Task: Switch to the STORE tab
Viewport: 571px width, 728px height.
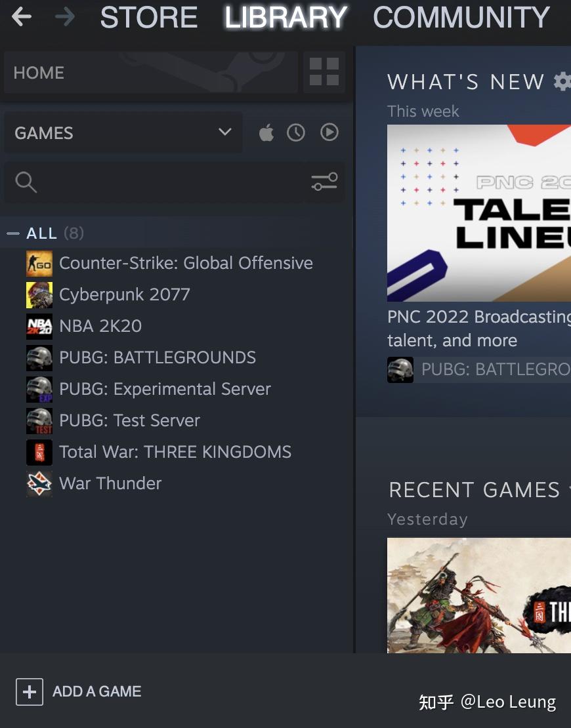Action: click(x=148, y=18)
